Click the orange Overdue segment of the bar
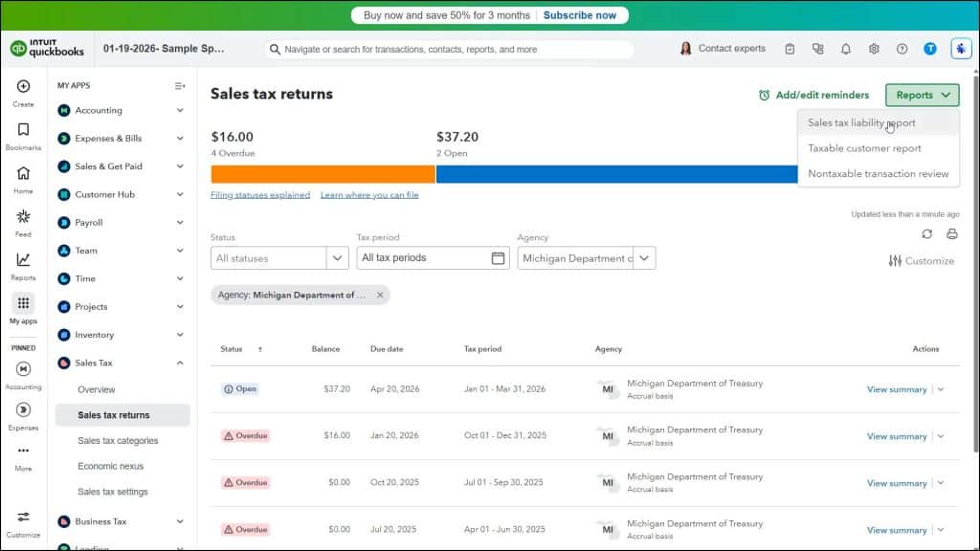 (321, 173)
